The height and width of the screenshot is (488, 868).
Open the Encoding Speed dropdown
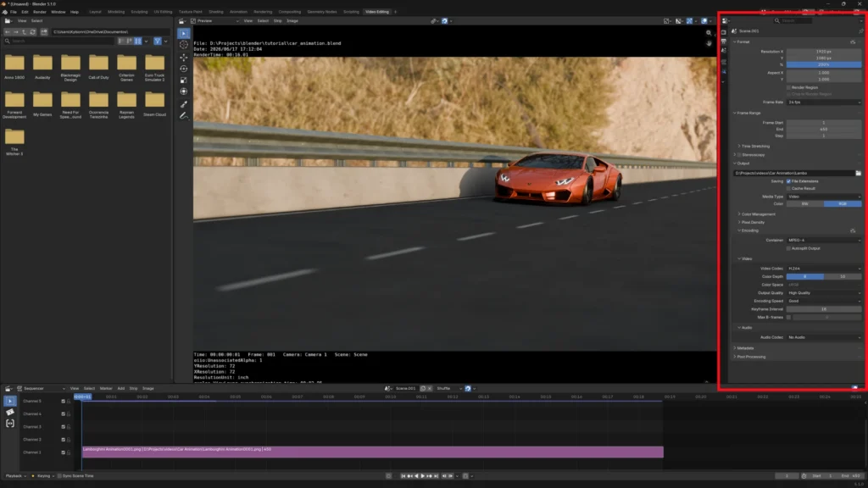(x=824, y=301)
